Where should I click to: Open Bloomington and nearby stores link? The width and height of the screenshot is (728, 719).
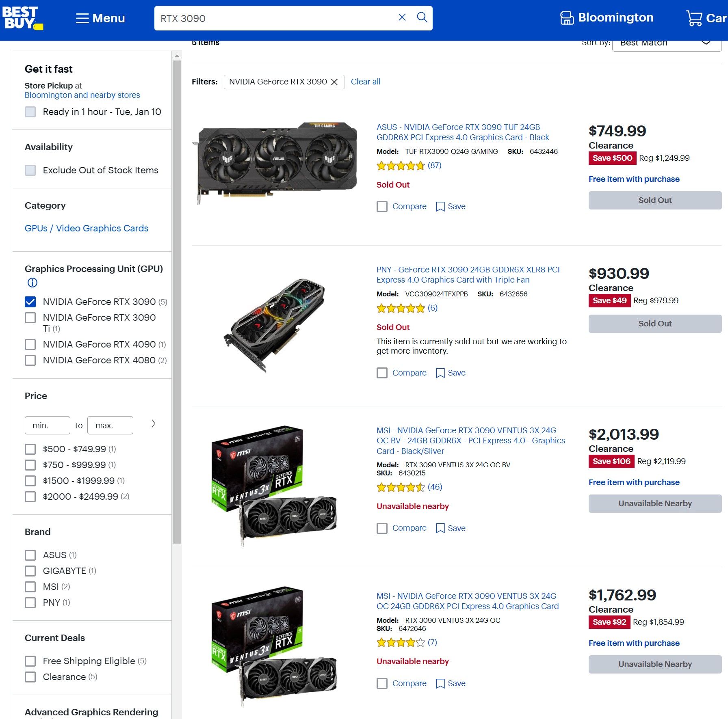(82, 95)
